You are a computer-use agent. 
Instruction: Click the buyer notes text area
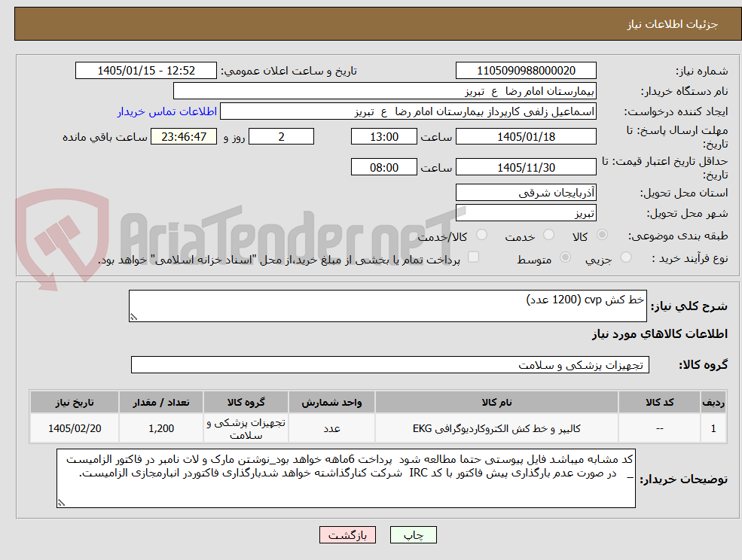pos(346,478)
